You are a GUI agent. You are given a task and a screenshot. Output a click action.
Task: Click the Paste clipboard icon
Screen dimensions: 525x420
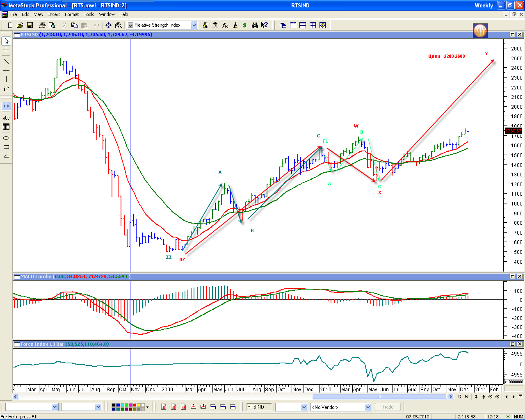pyautogui.click(x=84, y=25)
